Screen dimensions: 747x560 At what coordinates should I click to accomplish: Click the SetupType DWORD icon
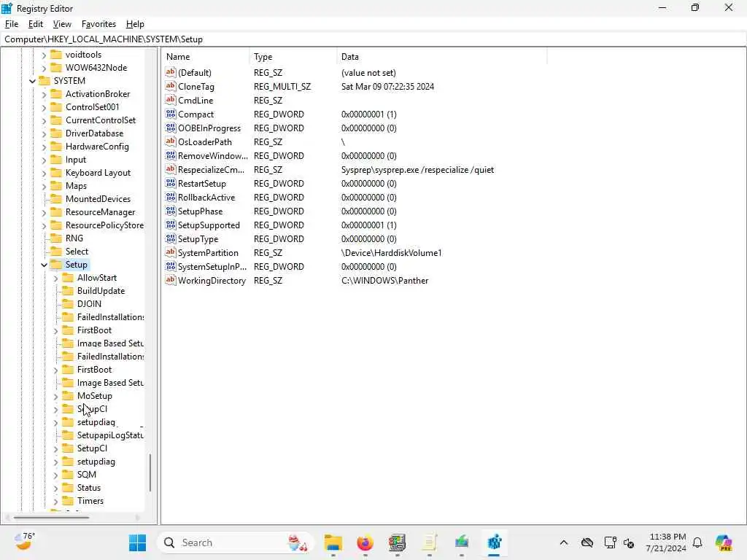click(171, 238)
